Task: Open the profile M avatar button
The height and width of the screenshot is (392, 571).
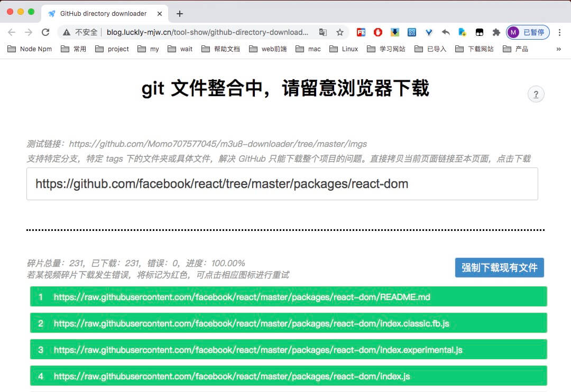Action: click(528, 32)
